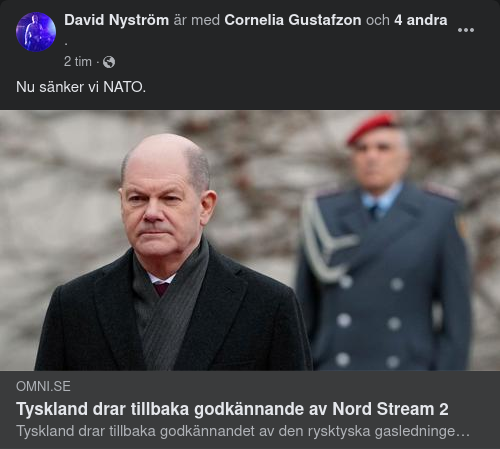Click the OMNI.SE source label

[x=43, y=387]
